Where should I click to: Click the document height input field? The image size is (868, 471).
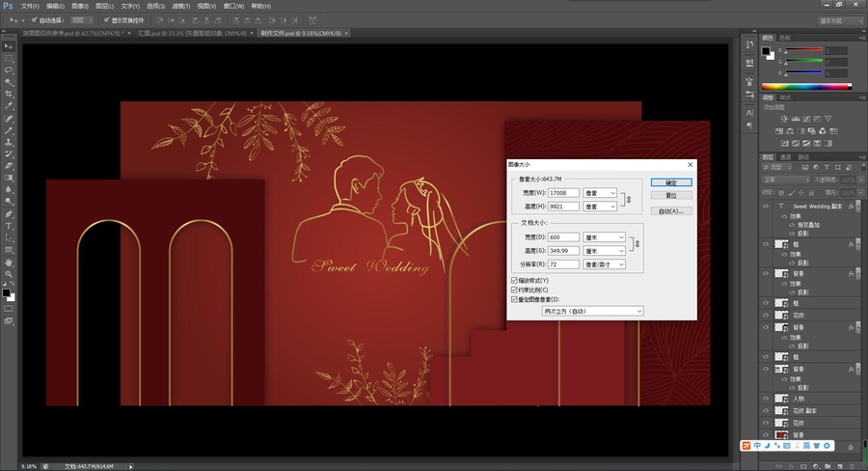point(563,251)
